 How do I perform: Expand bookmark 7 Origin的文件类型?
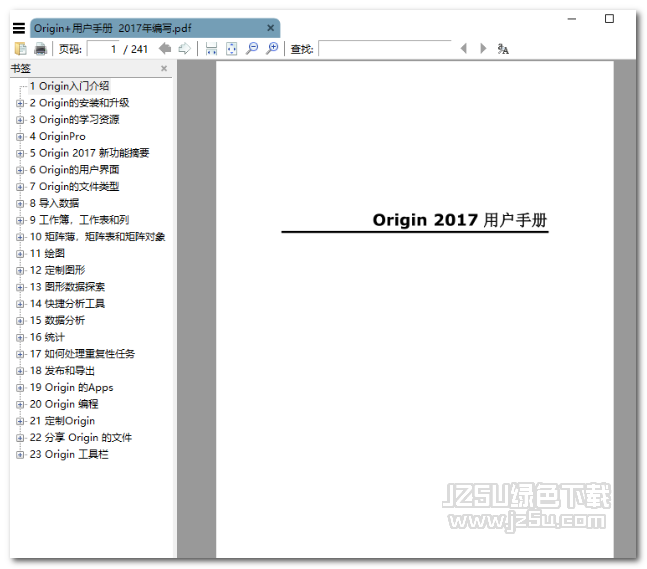20,187
